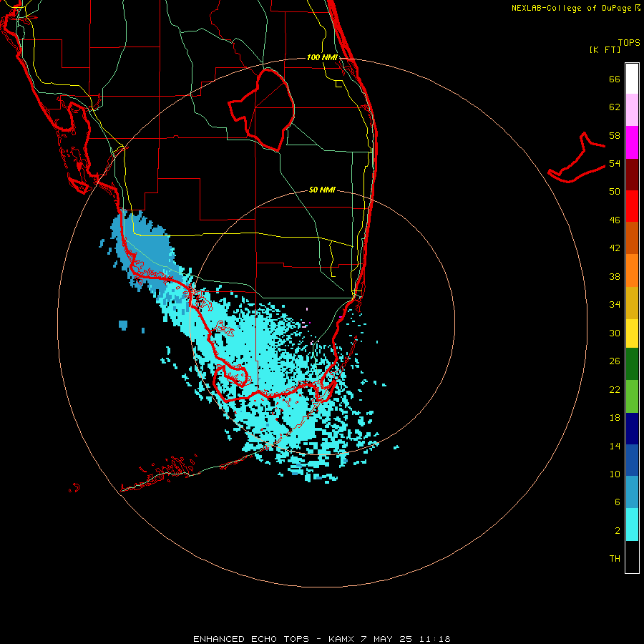The width and height of the screenshot is (644, 644).
Task: Click the '38' legend value label
Action: click(615, 276)
